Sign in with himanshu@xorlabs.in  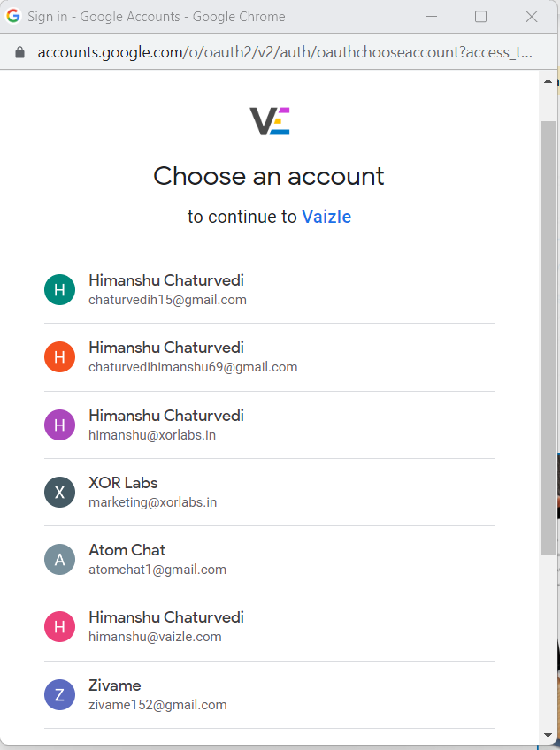tap(269, 425)
